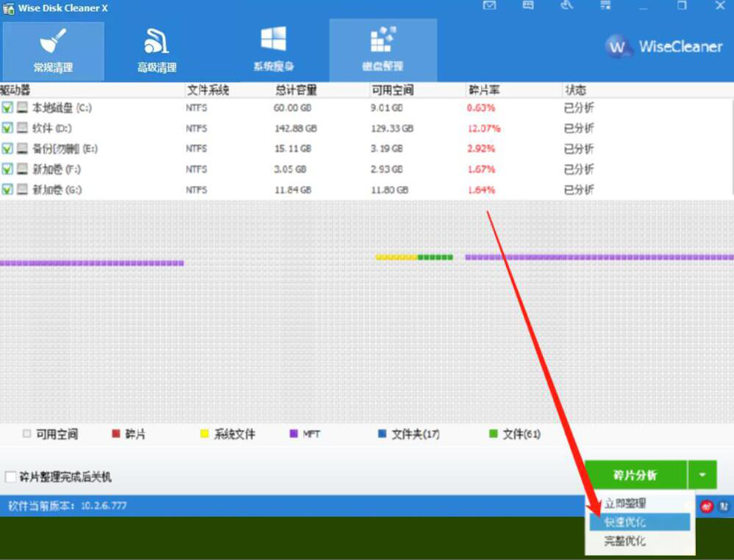Uncheck the 新加卷 (G:) drive checkbox
This screenshot has width=734, height=560.
[x=7, y=189]
